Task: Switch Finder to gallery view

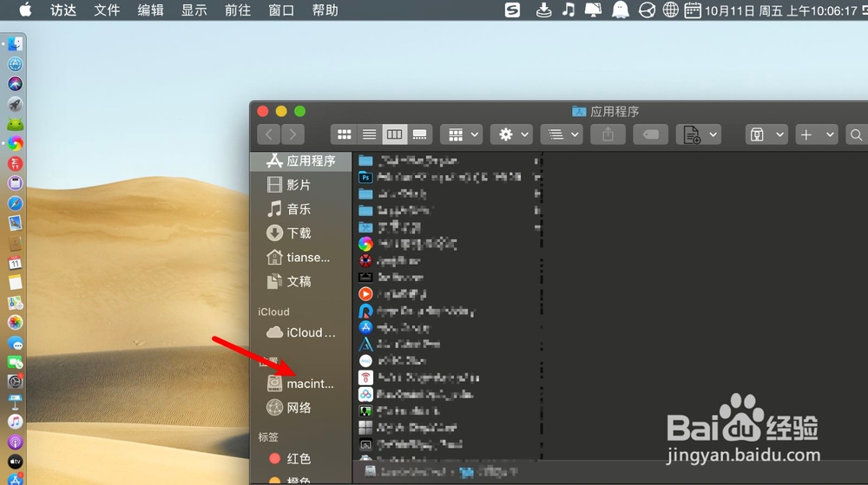Action: point(419,134)
